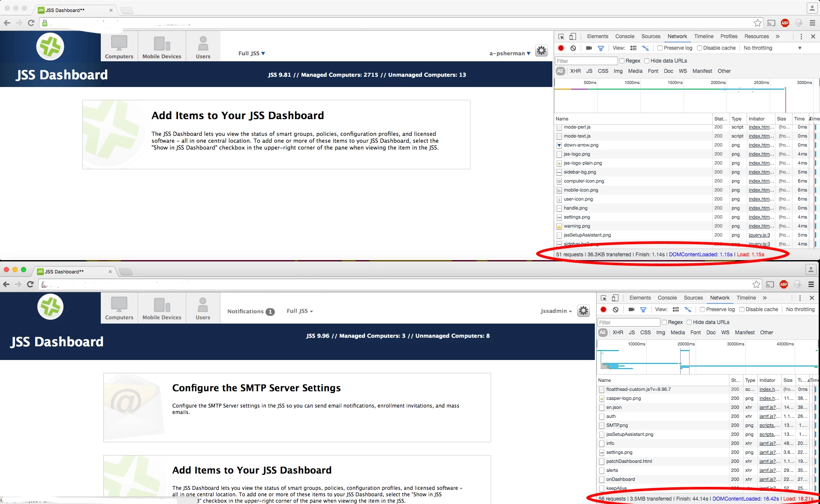The height and width of the screenshot is (504, 820).
Task: Switch to the Timeline tab in bottom DevTools
Action: tap(746, 298)
